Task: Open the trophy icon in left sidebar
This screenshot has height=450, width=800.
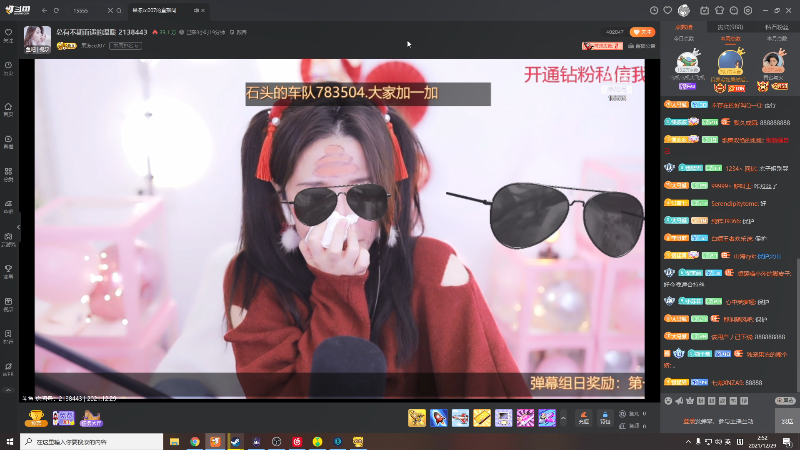Action: (x=8, y=271)
